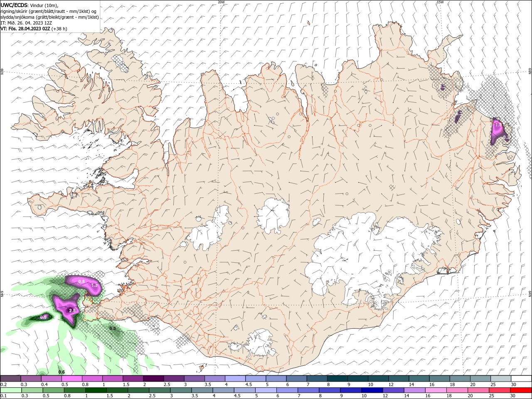The width and height of the screenshot is (532, 399).
Task: Click the 'rigning/skúrir' legend description line
Action: click(49, 11)
